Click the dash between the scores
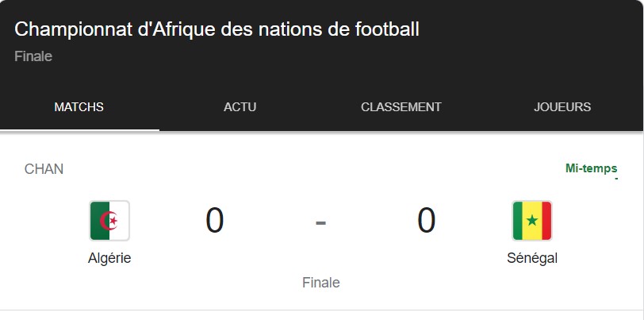 [x=320, y=222]
